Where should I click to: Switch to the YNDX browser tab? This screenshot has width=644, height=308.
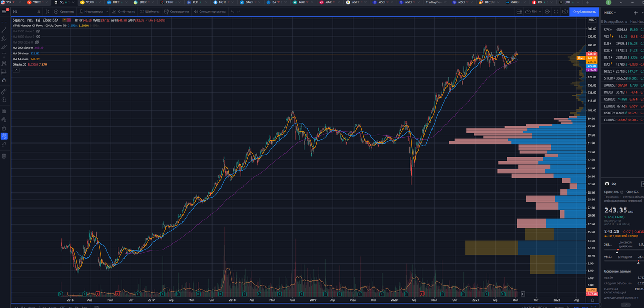point(38,2)
